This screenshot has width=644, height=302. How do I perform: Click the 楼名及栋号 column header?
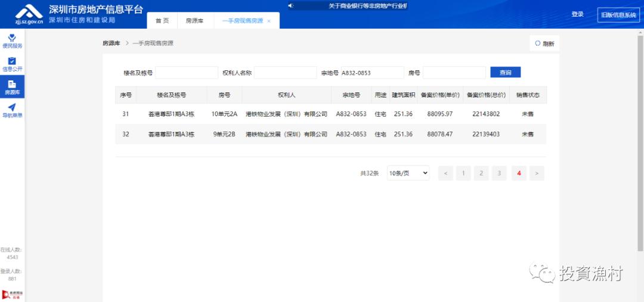pyautogui.click(x=171, y=95)
